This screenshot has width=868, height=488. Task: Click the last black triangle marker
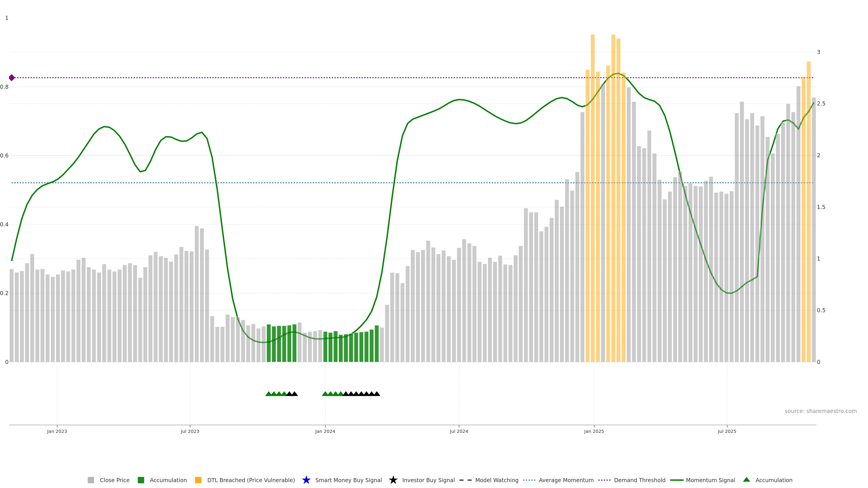[377, 394]
